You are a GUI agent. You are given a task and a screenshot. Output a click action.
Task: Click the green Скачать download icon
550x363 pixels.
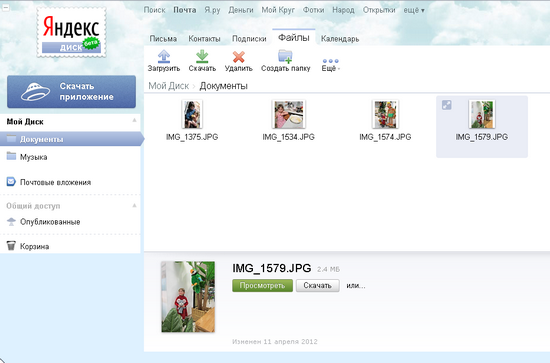point(202,56)
